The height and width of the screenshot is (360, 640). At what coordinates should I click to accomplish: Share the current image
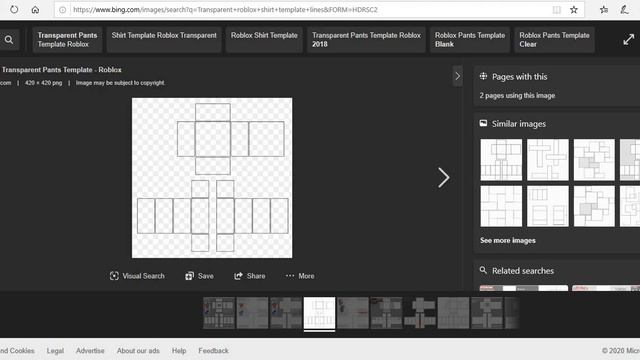250,276
